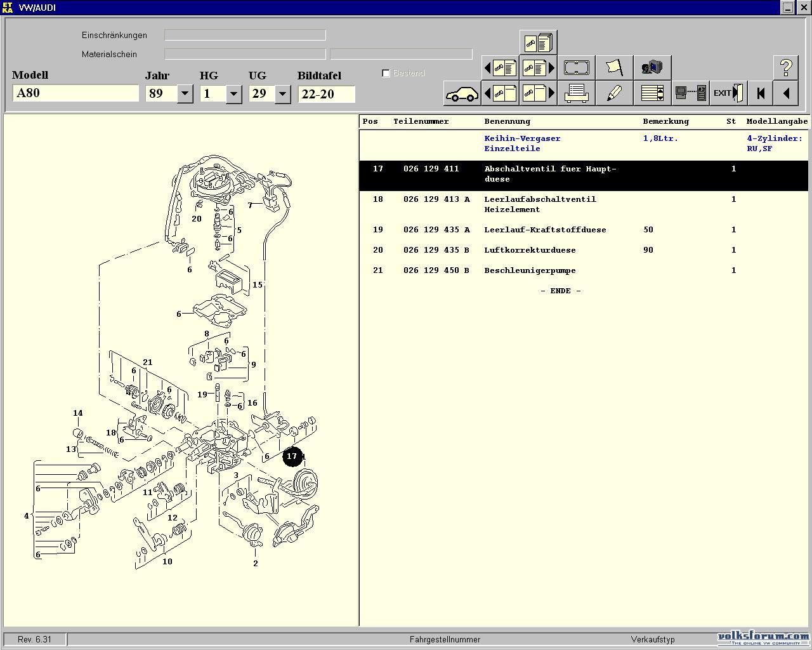The height and width of the screenshot is (650, 812).
Task: Open the user and computer icon
Action: click(x=652, y=67)
